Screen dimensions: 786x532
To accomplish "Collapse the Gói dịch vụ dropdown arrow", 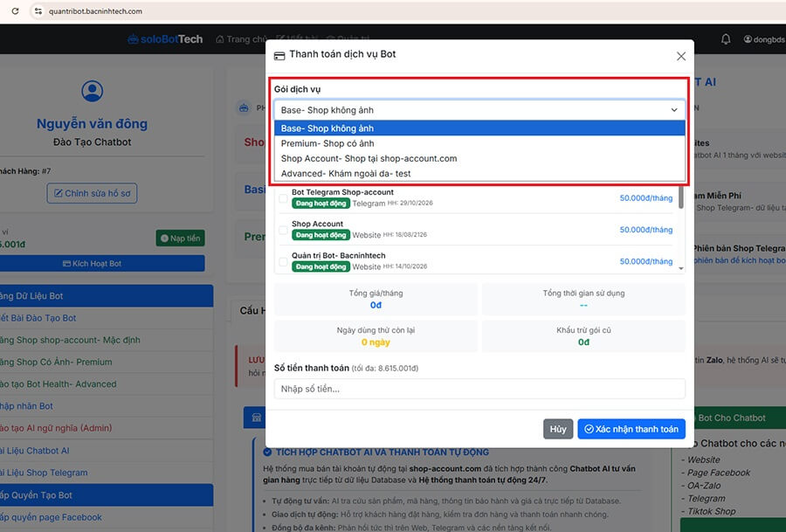I will 674,110.
